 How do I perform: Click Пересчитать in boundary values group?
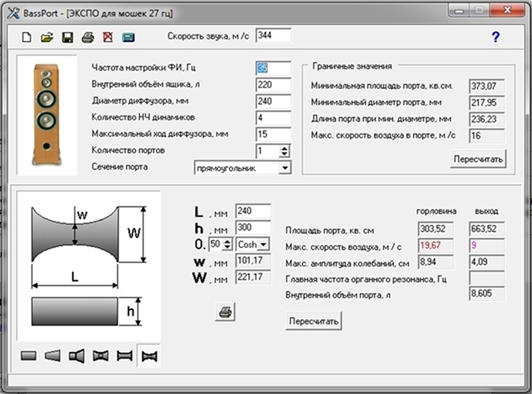[478, 159]
